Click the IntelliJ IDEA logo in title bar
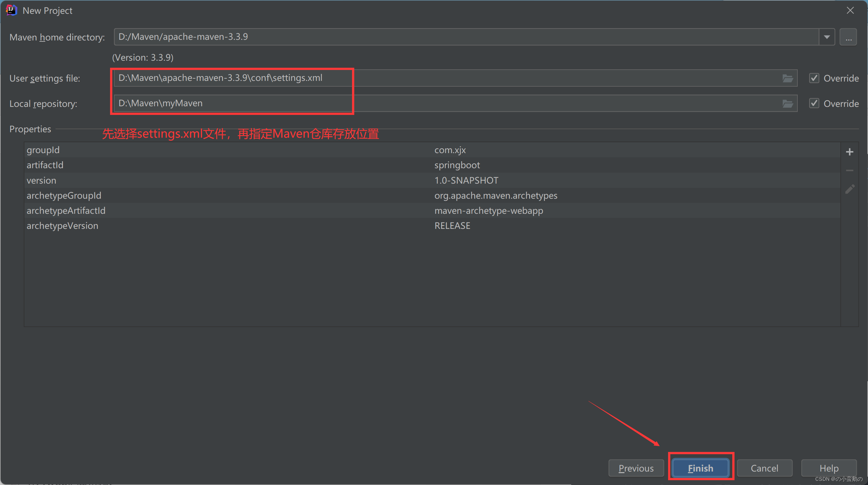 (11, 10)
